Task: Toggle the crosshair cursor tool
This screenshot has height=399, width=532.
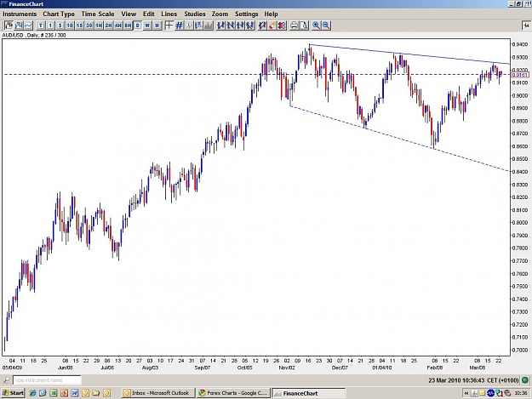Action: tap(169, 26)
